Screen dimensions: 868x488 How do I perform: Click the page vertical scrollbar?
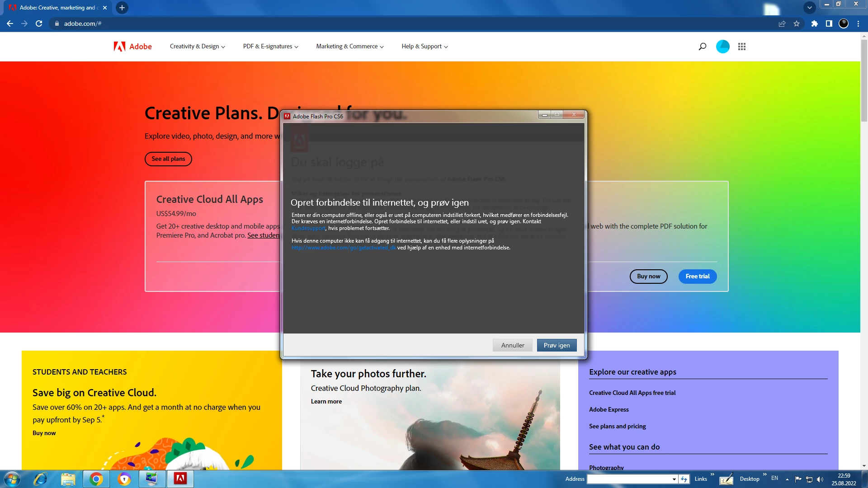click(864, 81)
